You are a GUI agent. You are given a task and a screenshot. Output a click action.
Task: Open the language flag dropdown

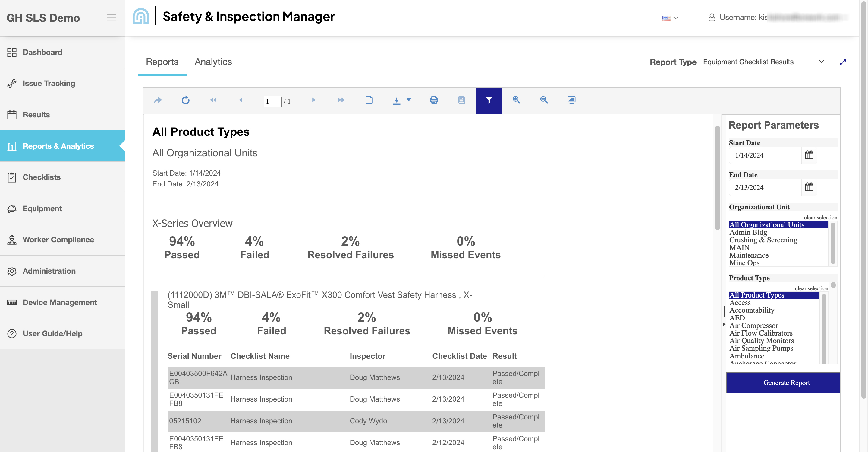(669, 18)
